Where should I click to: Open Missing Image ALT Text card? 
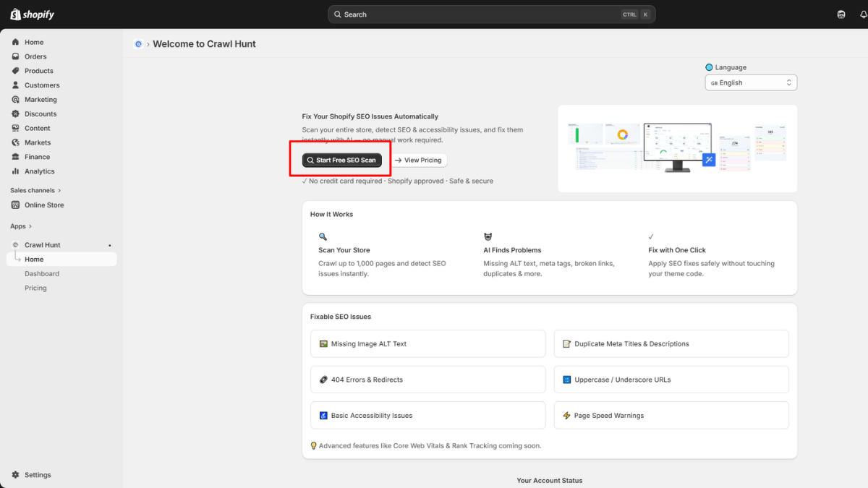[427, 344]
